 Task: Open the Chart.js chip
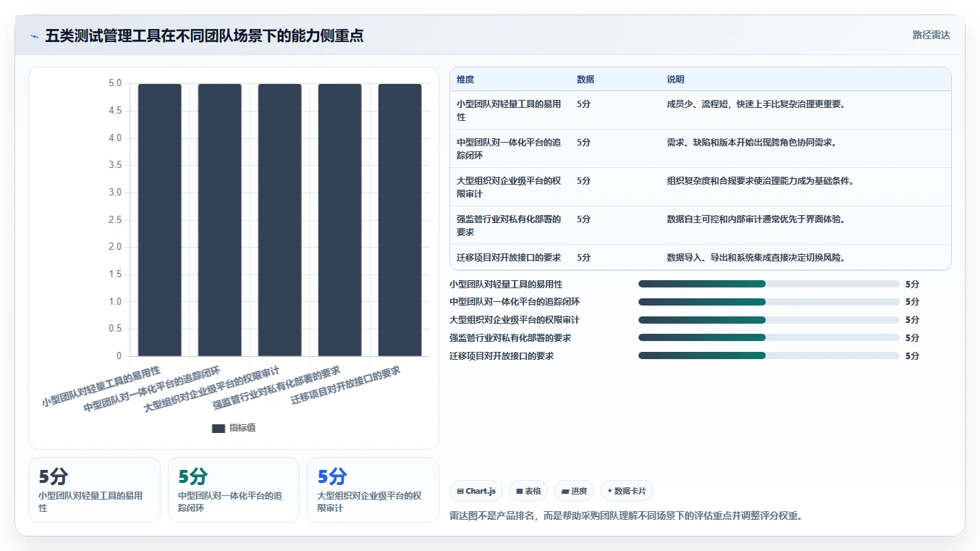(x=476, y=491)
